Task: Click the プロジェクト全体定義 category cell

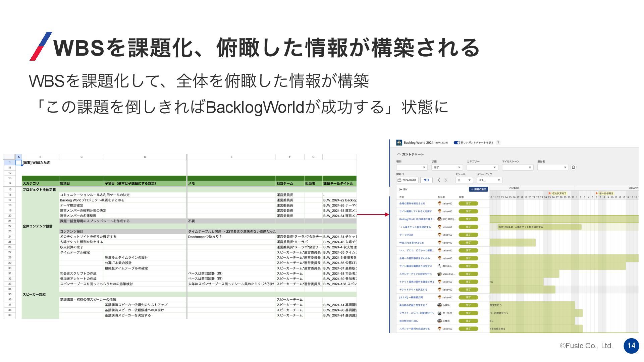Action: tap(41, 190)
